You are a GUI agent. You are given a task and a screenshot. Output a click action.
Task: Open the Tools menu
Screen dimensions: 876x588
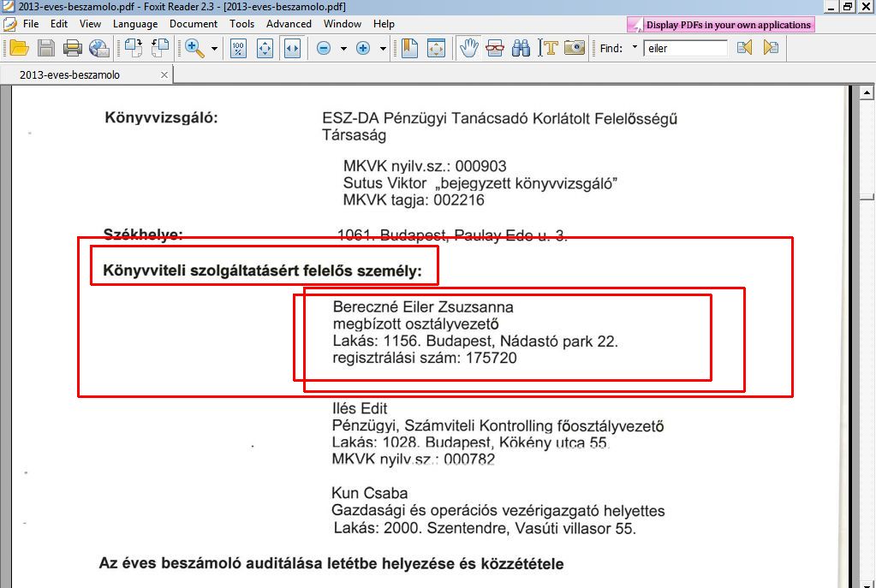click(x=241, y=24)
